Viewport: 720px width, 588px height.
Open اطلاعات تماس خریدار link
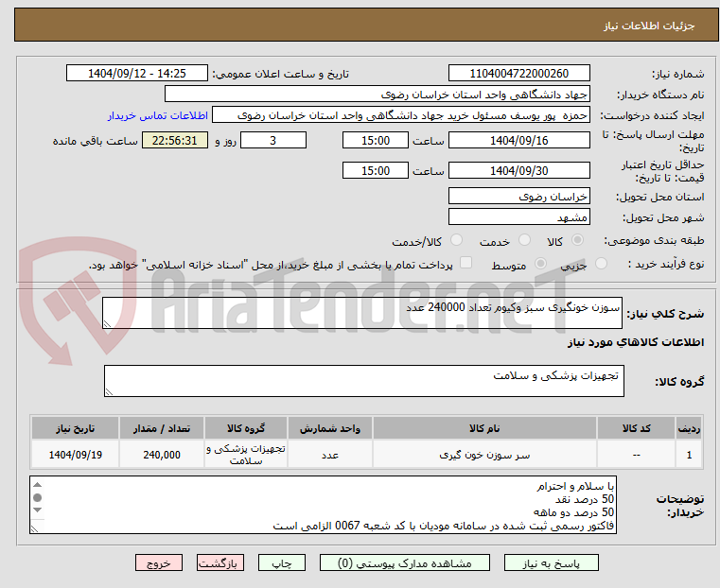coord(158,115)
